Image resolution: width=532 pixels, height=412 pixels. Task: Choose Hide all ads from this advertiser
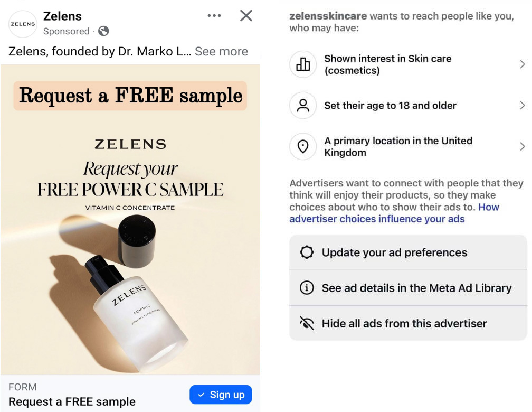pyautogui.click(x=408, y=323)
